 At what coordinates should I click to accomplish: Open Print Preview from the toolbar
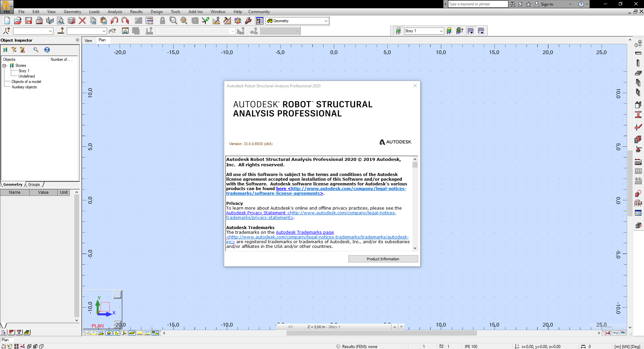point(61,21)
